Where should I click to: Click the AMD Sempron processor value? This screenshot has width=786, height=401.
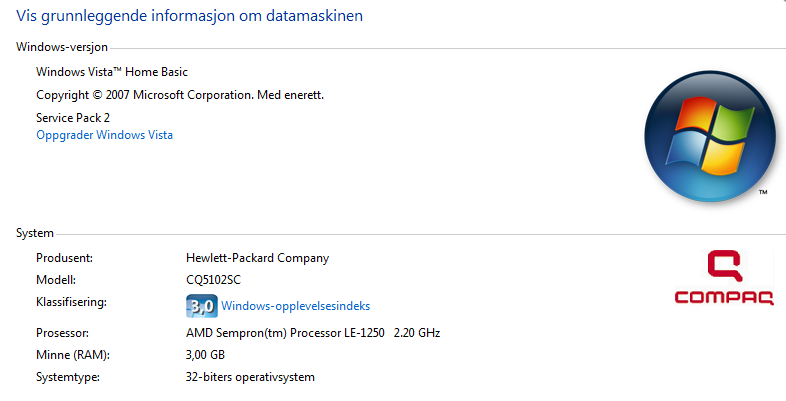pyautogui.click(x=313, y=333)
